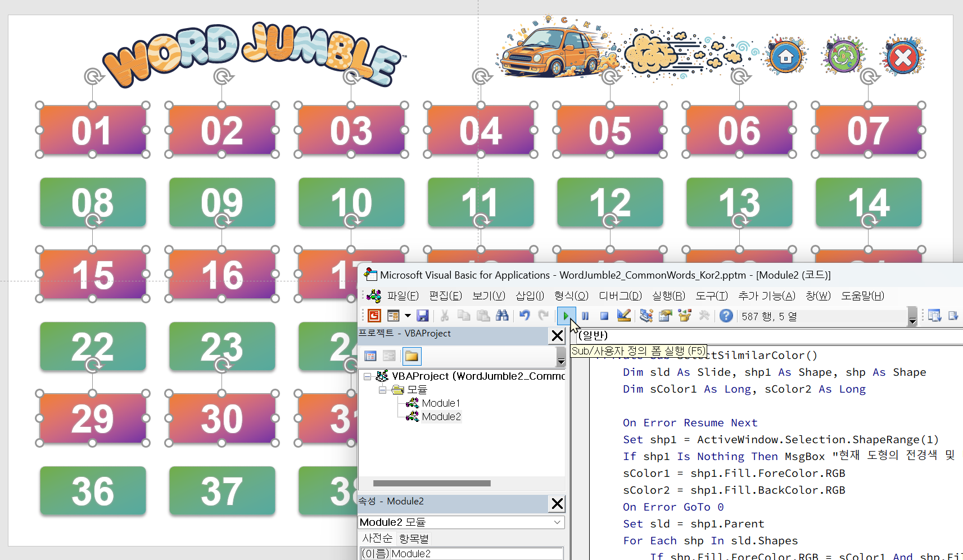
Task: Open Find with the binoculars icon
Action: [502, 316]
